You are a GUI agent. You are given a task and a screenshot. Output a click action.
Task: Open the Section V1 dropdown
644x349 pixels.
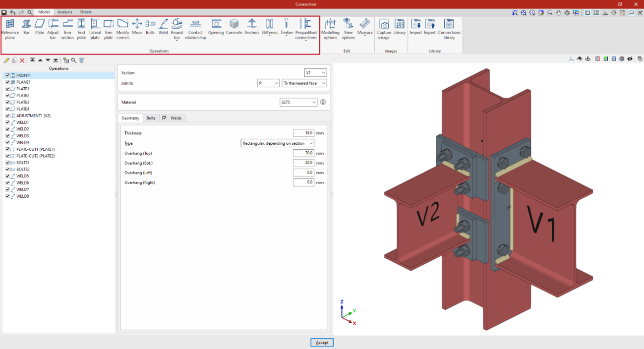[x=315, y=73]
